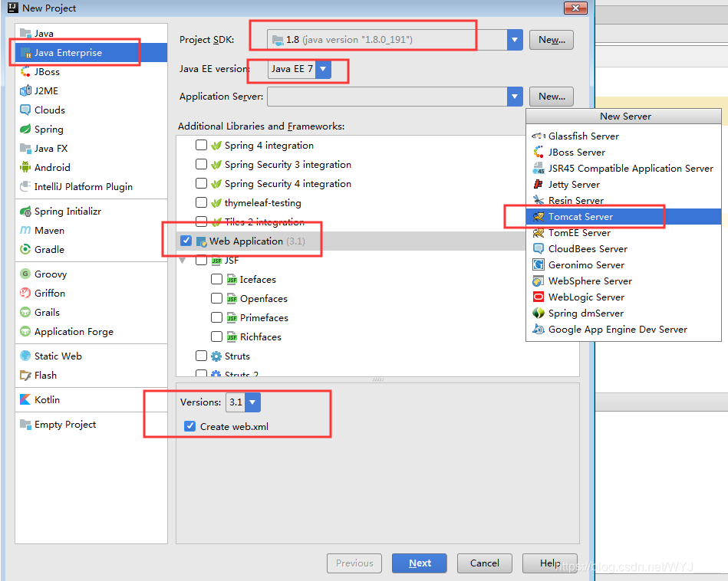Image resolution: width=728 pixels, height=581 pixels.
Task: Select the Application Forge icon
Action: click(x=25, y=332)
